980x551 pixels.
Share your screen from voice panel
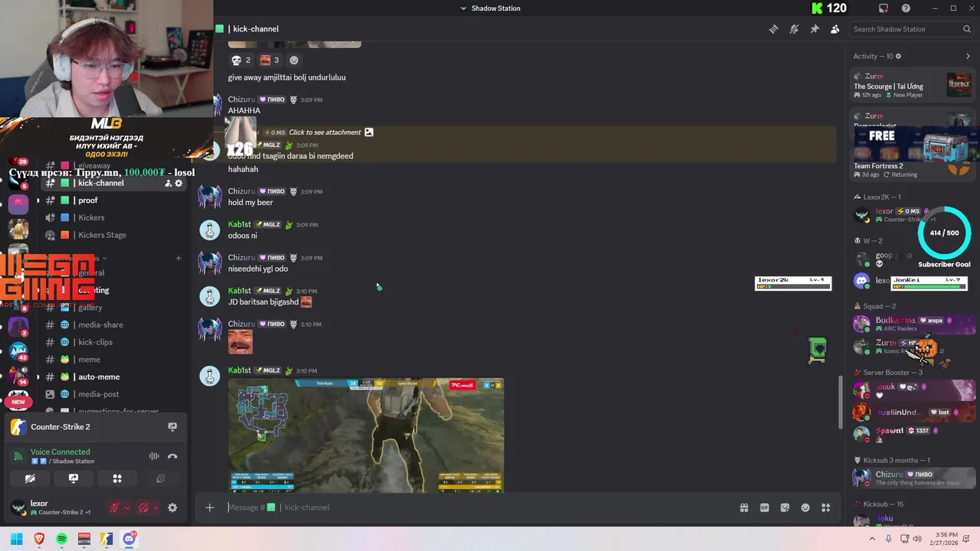[x=73, y=478]
